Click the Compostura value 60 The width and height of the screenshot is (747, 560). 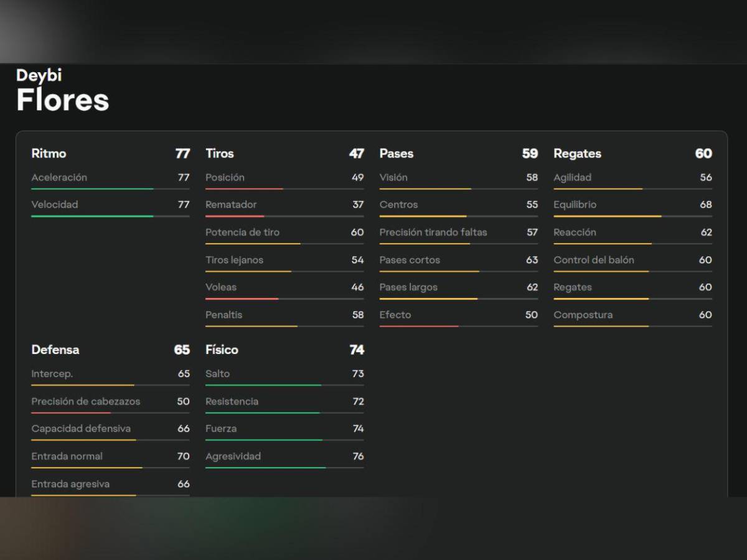tap(705, 315)
